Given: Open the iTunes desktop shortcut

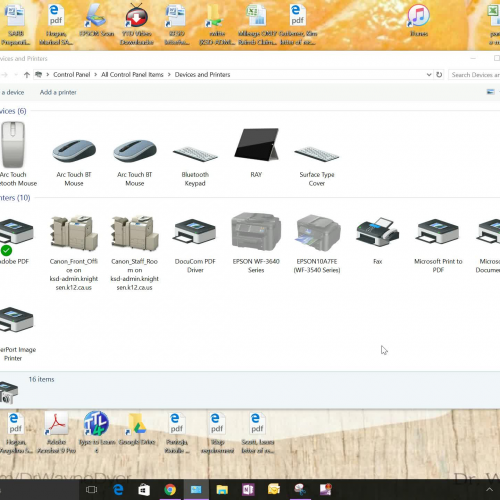Looking at the screenshot, I should (419, 20).
